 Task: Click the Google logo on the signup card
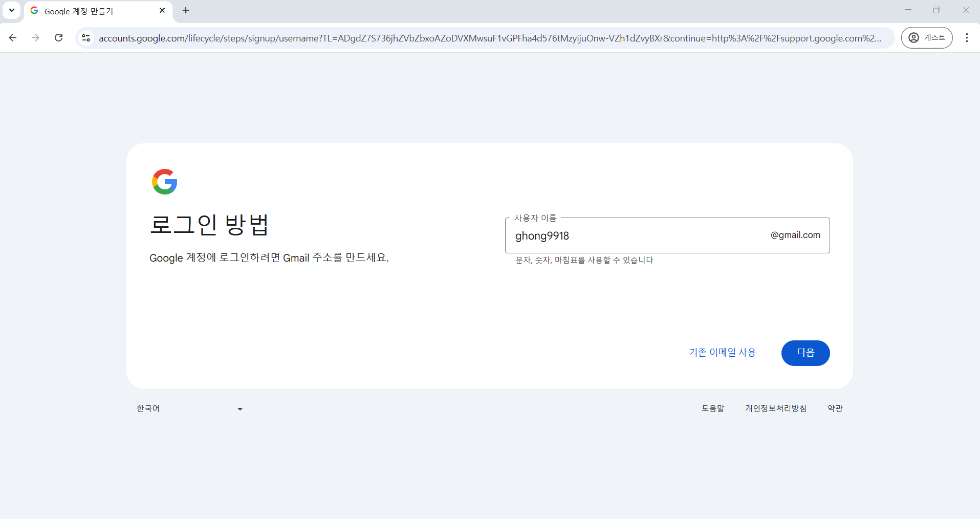[164, 181]
